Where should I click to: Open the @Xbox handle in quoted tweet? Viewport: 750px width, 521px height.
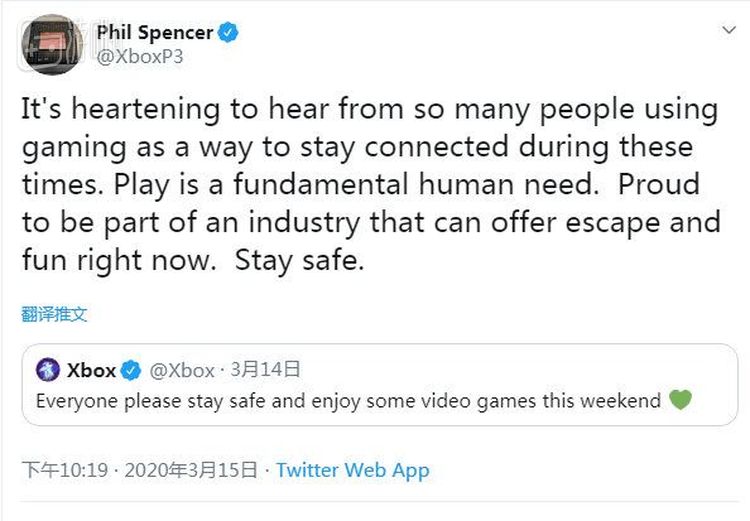(x=182, y=371)
